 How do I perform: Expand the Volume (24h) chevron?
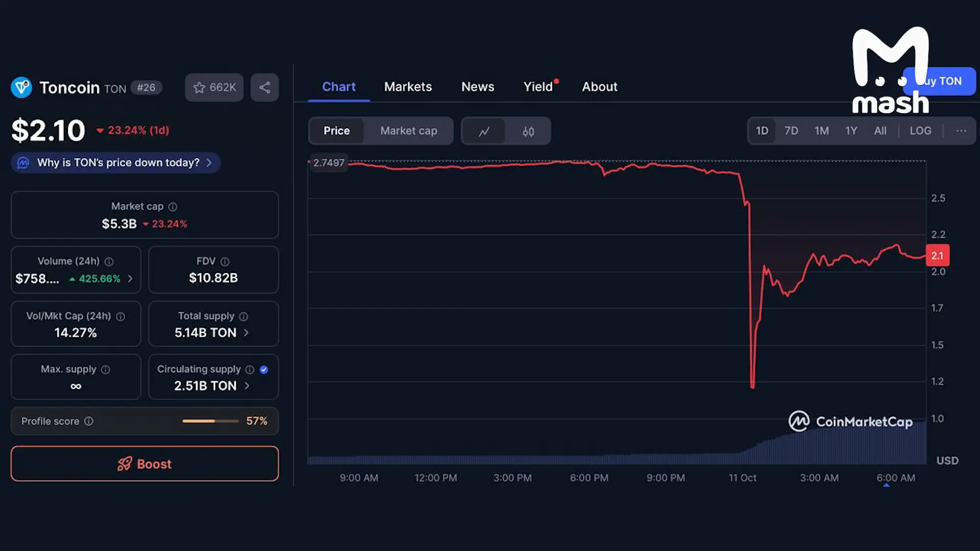pos(130,279)
